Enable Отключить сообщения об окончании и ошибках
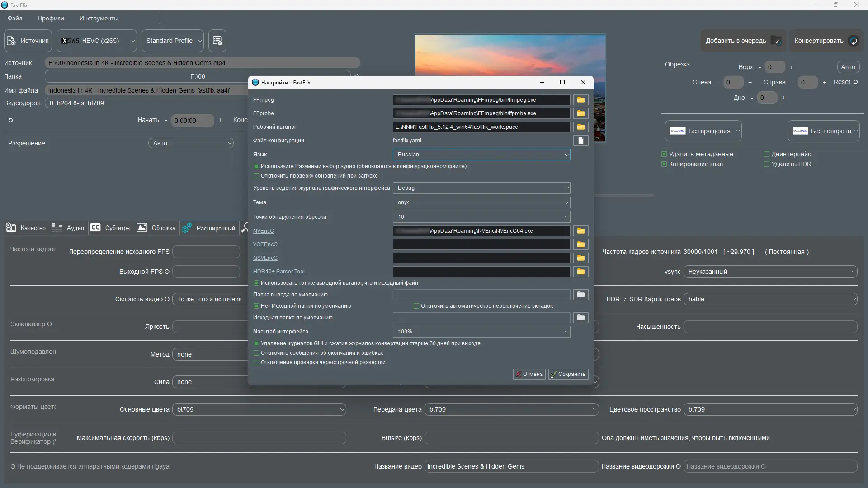The image size is (868, 488). coord(256,353)
